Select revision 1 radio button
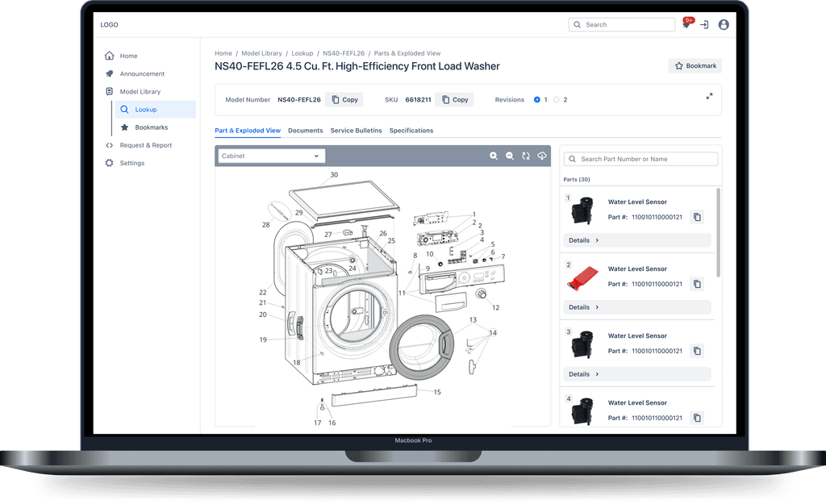826x504 pixels. [x=536, y=99]
